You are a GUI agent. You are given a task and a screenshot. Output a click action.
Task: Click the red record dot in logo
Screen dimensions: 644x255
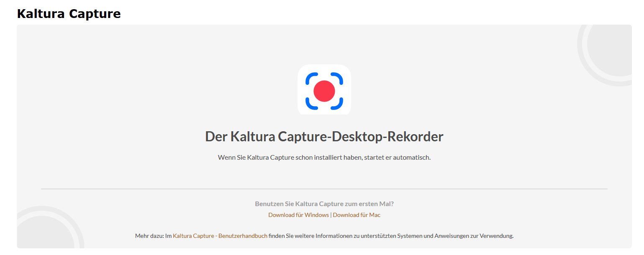point(324,91)
